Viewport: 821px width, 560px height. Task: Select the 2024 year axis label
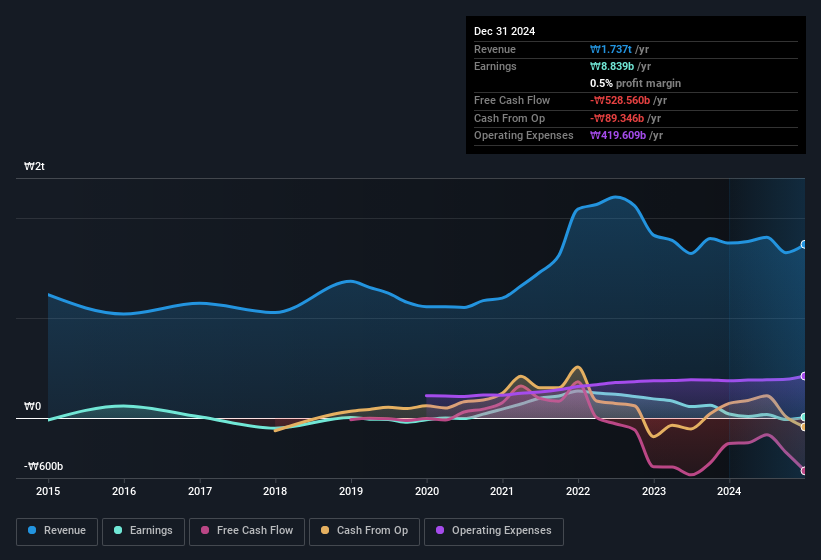pos(729,491)
